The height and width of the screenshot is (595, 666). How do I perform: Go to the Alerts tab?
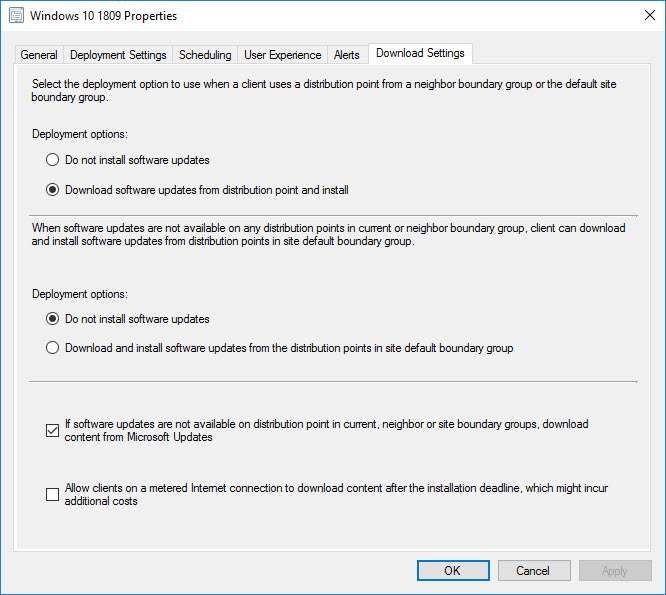pos(347,55)
